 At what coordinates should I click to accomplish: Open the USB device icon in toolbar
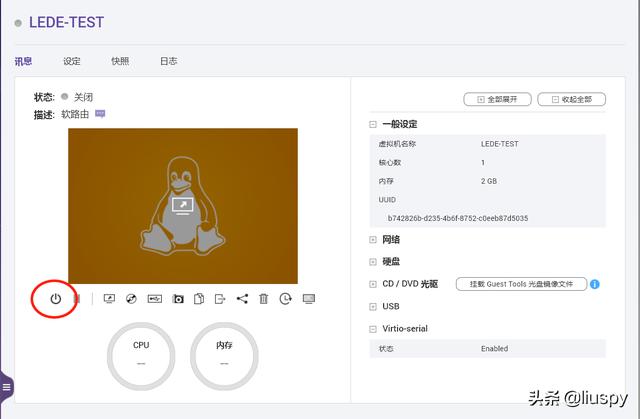click(x=155, y=299)
